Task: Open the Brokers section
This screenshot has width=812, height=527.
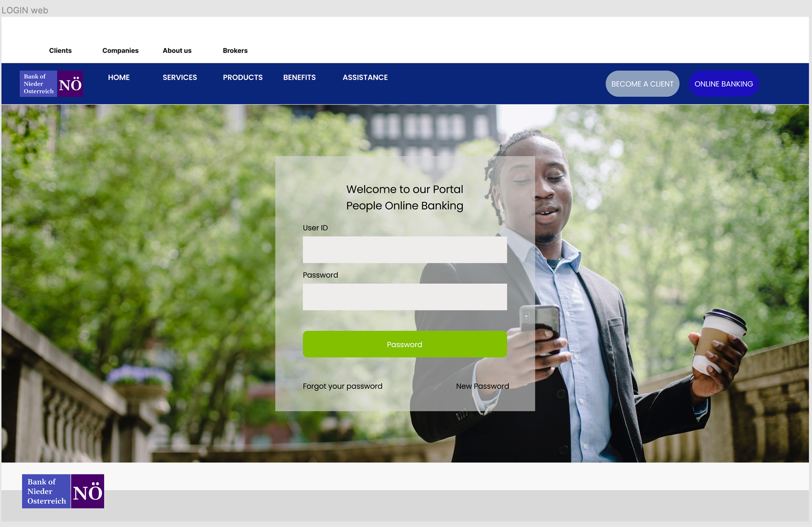Action: point(235,50)
